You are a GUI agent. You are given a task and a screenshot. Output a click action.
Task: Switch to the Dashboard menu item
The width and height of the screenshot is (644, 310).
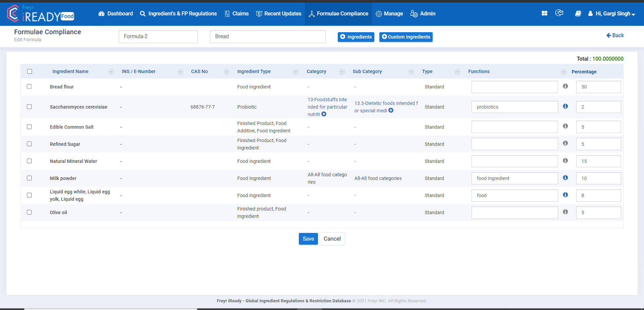click(115, 13)
